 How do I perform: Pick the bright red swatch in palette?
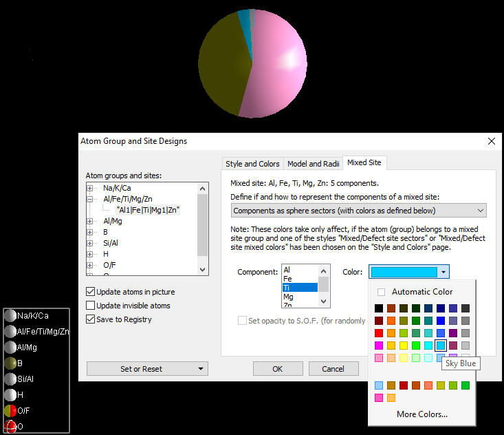tap(379, 333)
